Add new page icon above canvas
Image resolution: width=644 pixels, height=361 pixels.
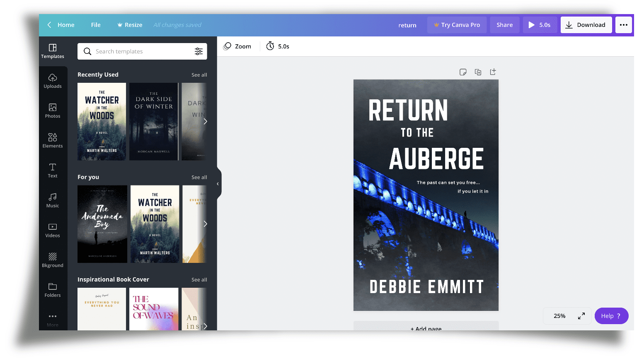[x=493, y=72]
